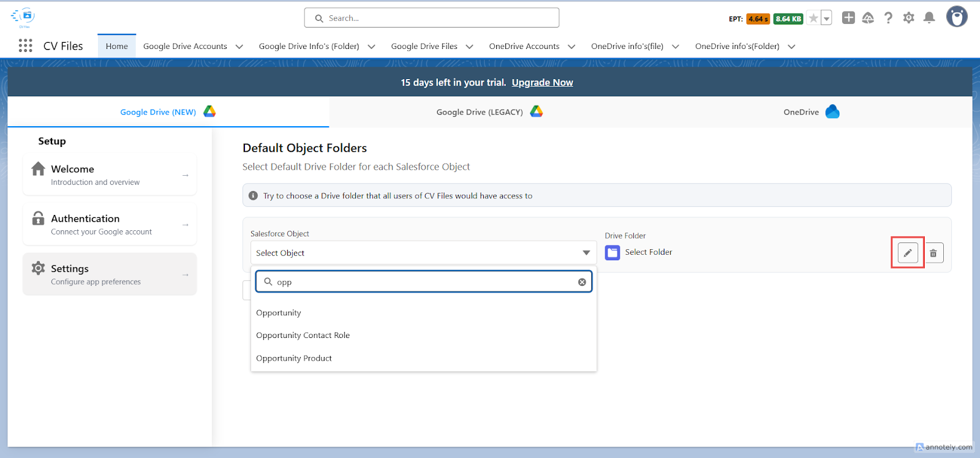
Task: Open the OneDrive info's(file) nav tab
Action: 627,46
